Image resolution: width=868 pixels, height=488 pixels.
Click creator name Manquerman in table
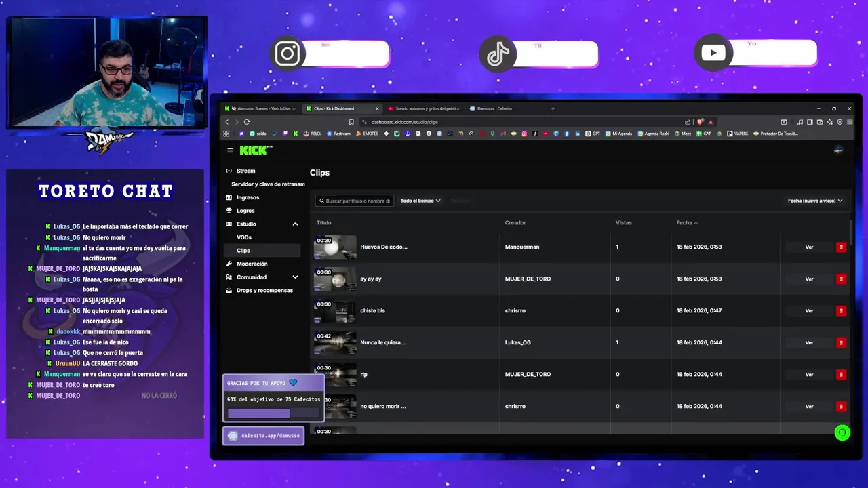tap(522, 247)
